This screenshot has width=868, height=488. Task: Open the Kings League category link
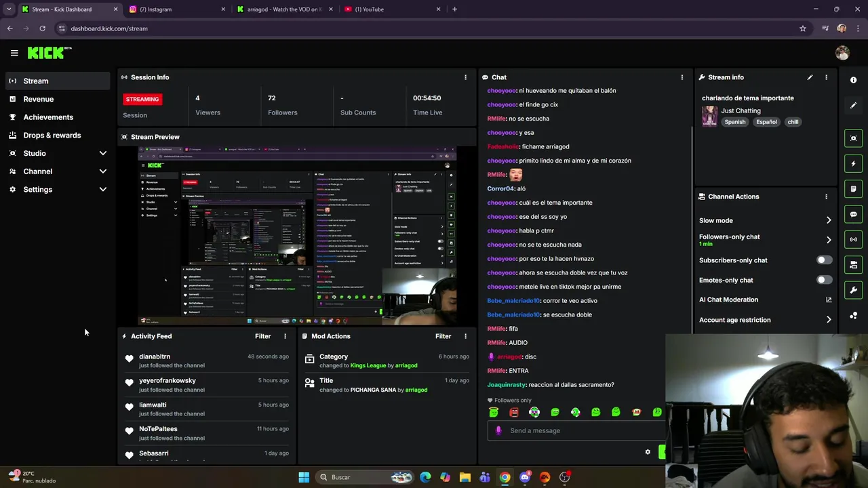click(368, 365)
